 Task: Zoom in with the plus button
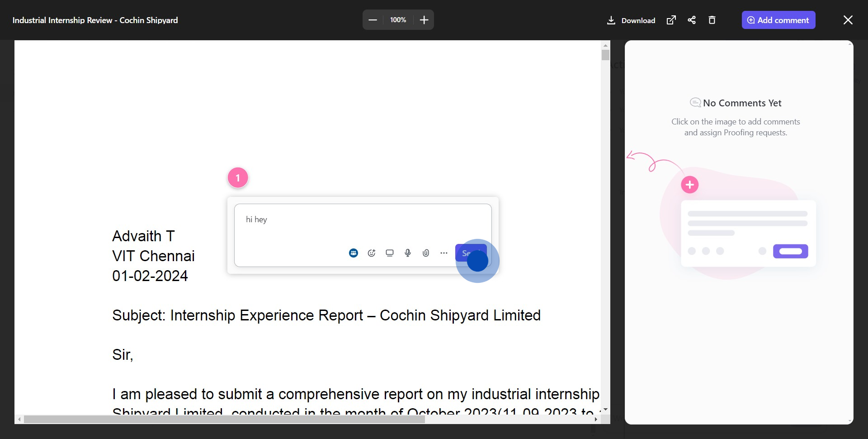tap(424, 20)
